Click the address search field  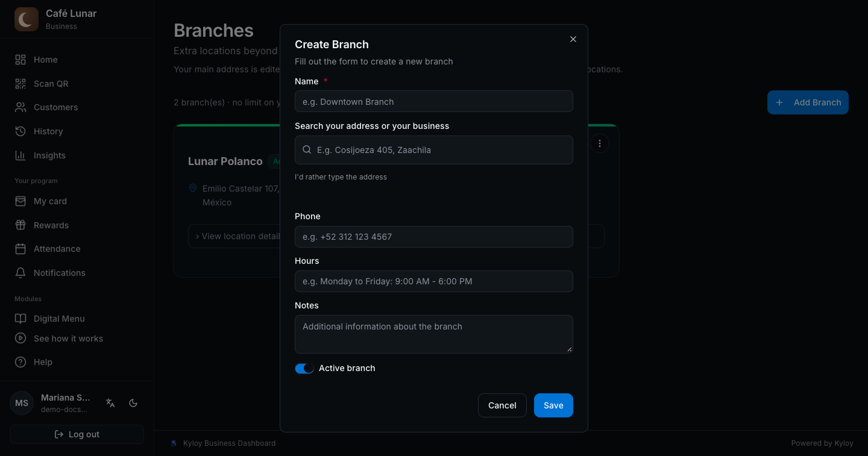(x=434, y=150)
